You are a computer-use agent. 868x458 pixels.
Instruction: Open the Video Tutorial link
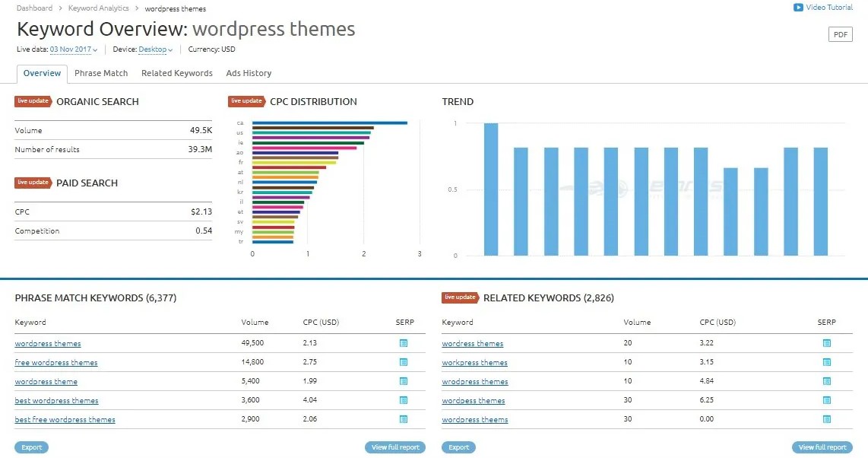tap(829, 7)
